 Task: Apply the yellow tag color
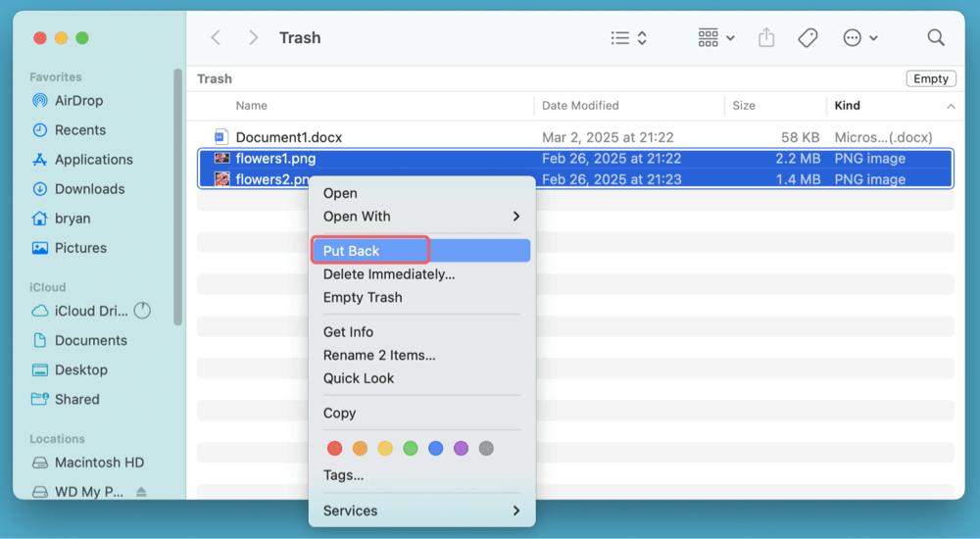(385, 448)
